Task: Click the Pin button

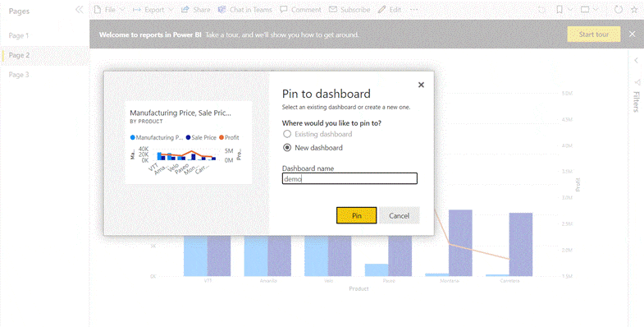Action: point(357,215)
